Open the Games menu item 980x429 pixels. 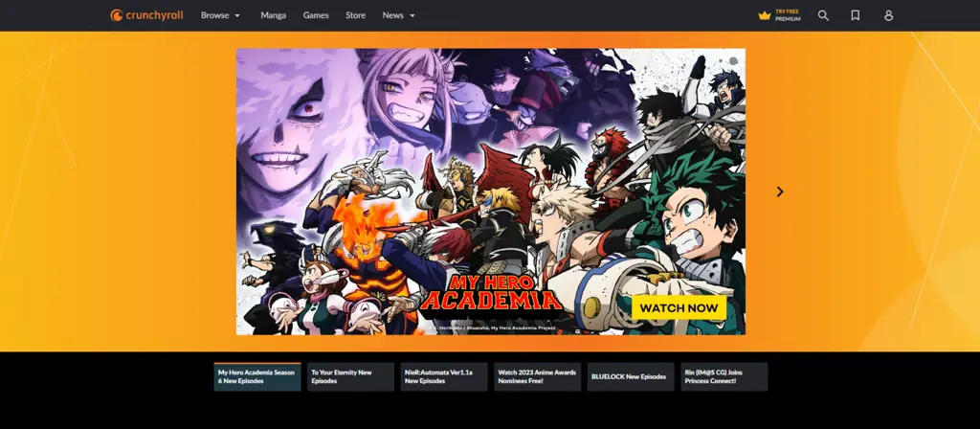point(316,15)
